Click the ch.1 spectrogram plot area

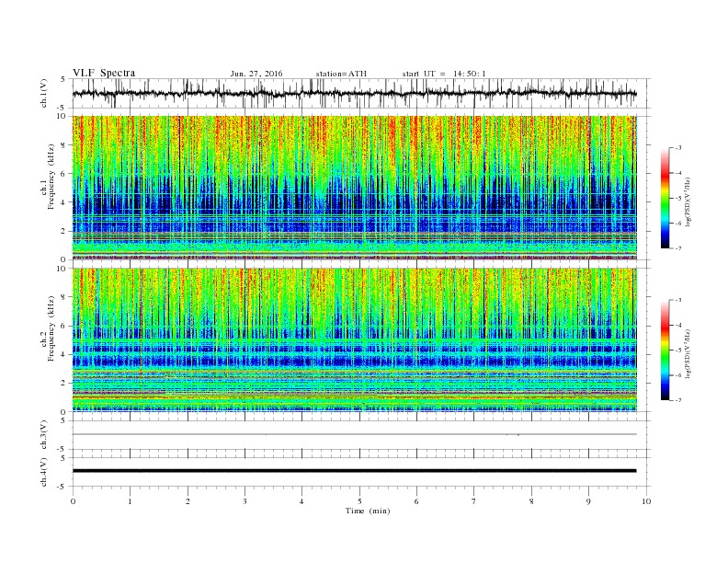(354, 188)
